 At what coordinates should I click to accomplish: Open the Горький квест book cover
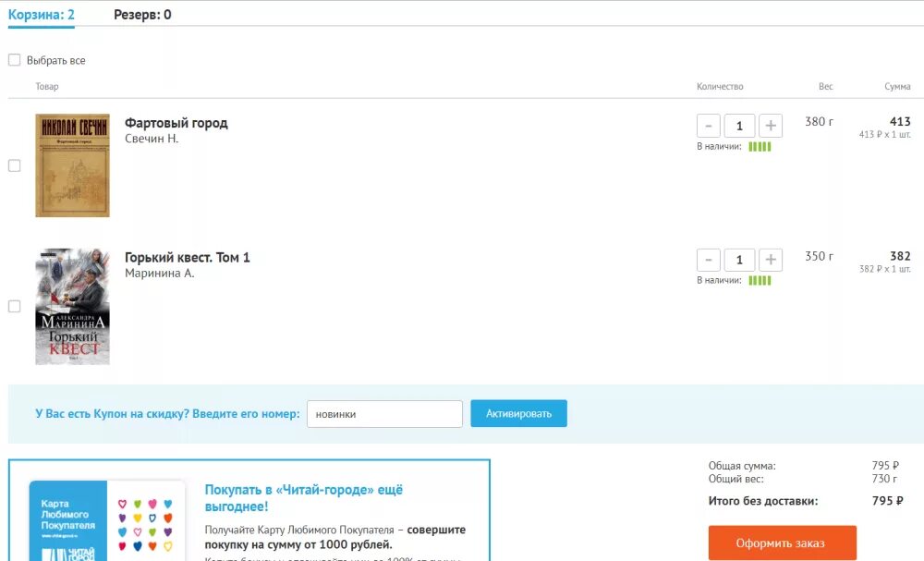click(x=72, y=307)
